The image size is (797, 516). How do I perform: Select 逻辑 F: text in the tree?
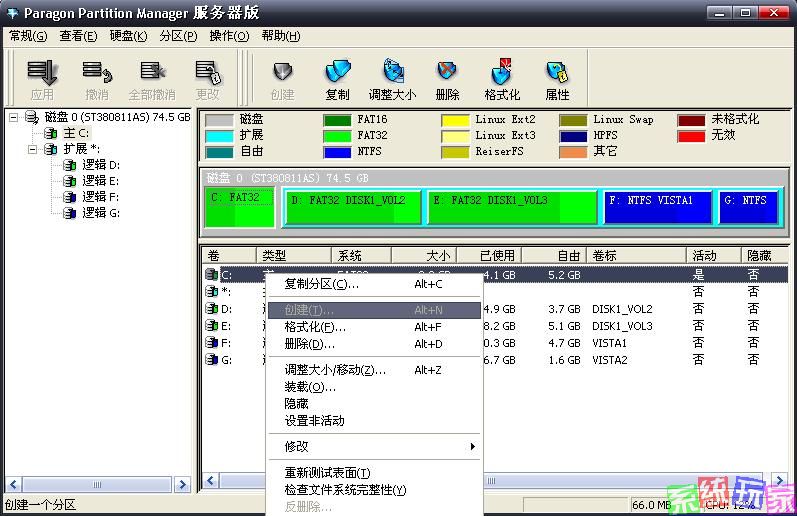[x=101, y=197]
